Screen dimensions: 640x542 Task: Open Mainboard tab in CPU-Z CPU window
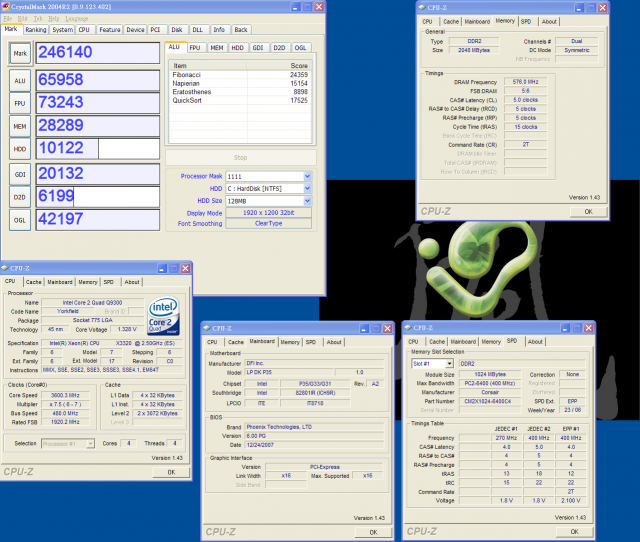[60, 282]
